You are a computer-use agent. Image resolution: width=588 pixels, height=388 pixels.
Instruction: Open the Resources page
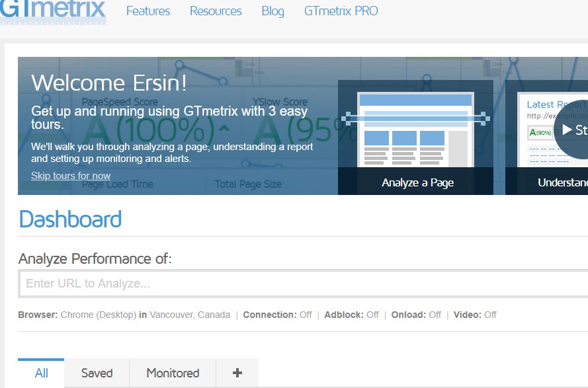point(216,11)
